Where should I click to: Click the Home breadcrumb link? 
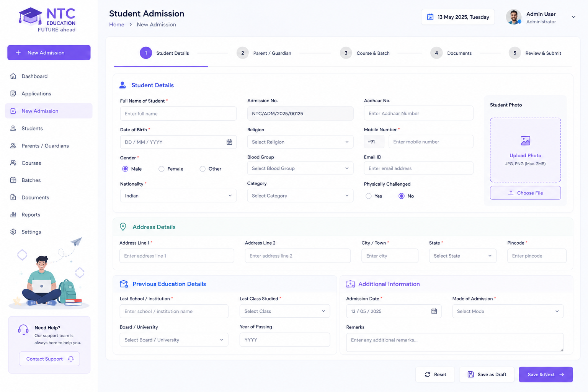coord(117,24)
